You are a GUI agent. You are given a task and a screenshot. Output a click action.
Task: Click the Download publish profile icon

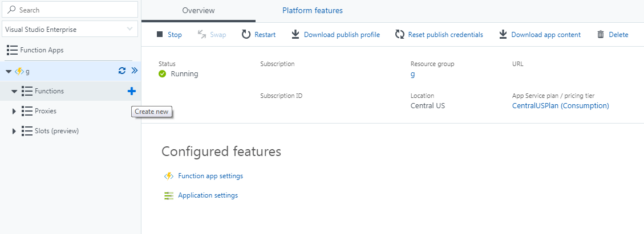tap(295, 35)
